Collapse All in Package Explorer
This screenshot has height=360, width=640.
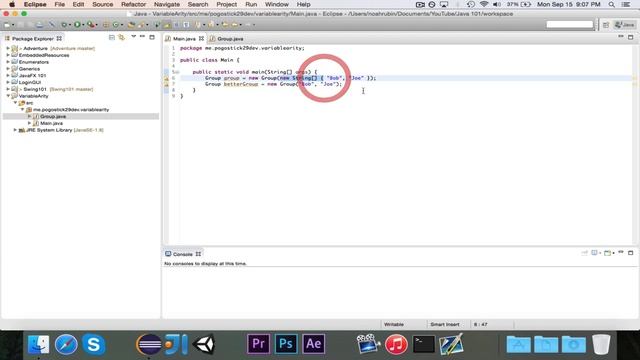tap(112, 38)
